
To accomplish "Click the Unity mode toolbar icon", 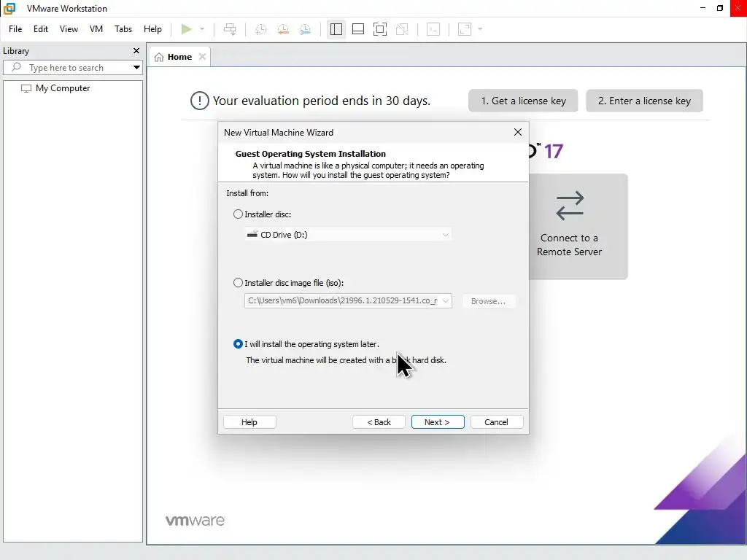I will pyautogui.click(x=402, y=29).
